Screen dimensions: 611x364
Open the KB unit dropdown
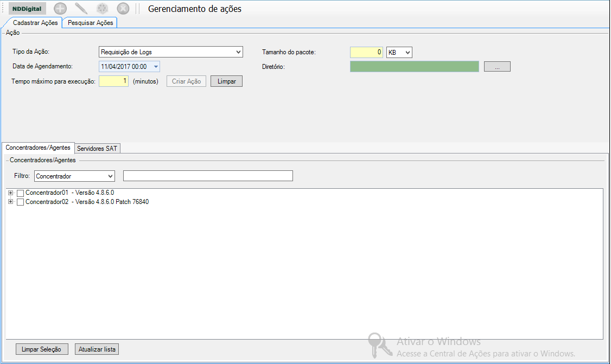tap(399, 52)
